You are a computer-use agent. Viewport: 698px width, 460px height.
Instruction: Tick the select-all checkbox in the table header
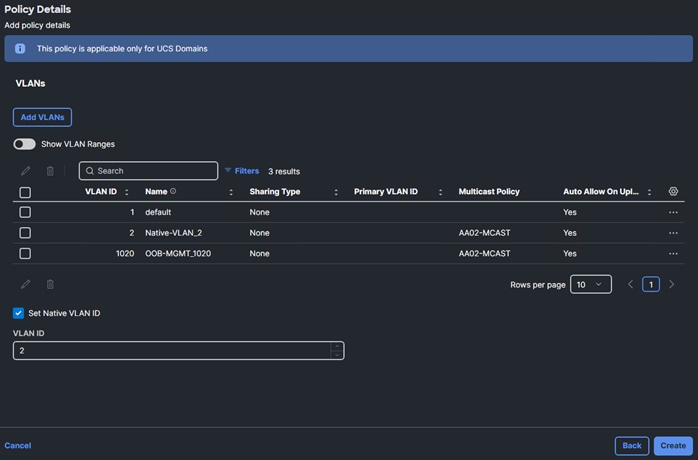pyautogui.click(x=25, y=192)
